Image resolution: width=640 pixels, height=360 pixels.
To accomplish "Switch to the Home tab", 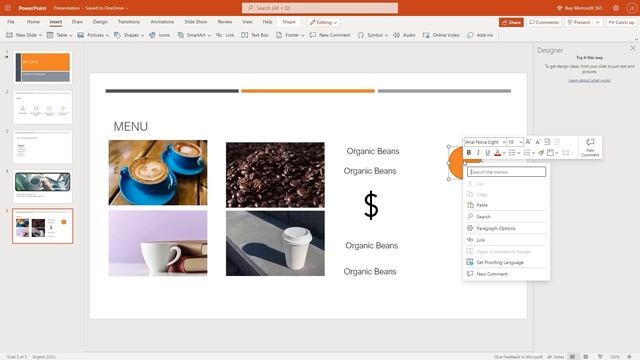I will click(x=33, y=22).
